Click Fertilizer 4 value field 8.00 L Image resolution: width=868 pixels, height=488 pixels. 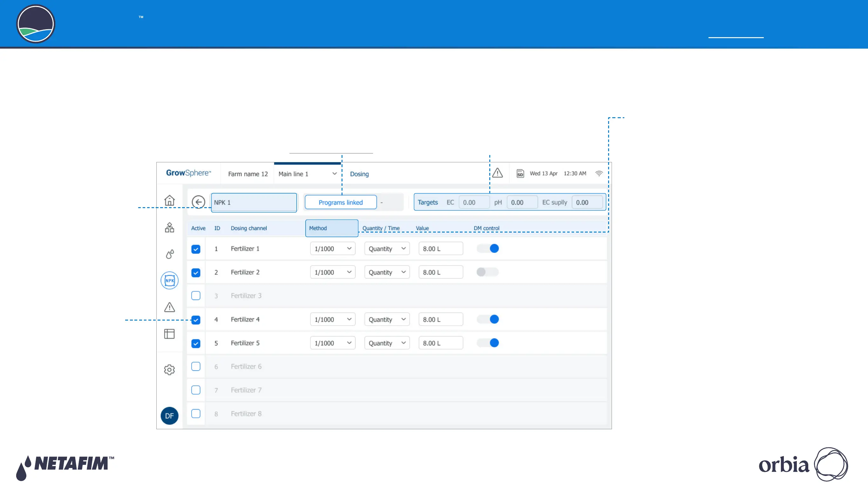click(x=441, y=319)
